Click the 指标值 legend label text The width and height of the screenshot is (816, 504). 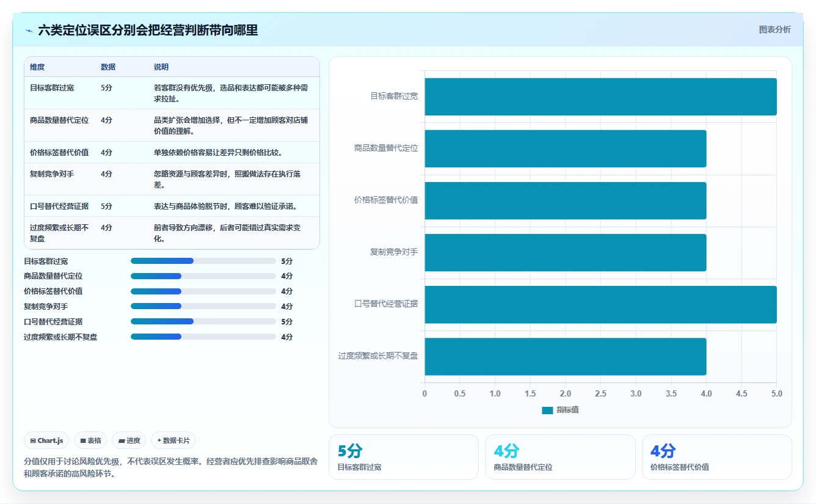click(567, 410)
